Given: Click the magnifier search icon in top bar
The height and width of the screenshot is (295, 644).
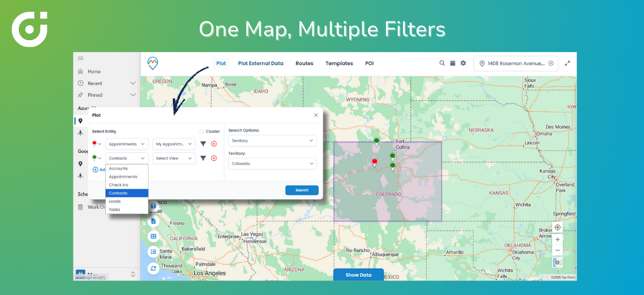Looking at the screenshot, I should click(x=442, y=63).
